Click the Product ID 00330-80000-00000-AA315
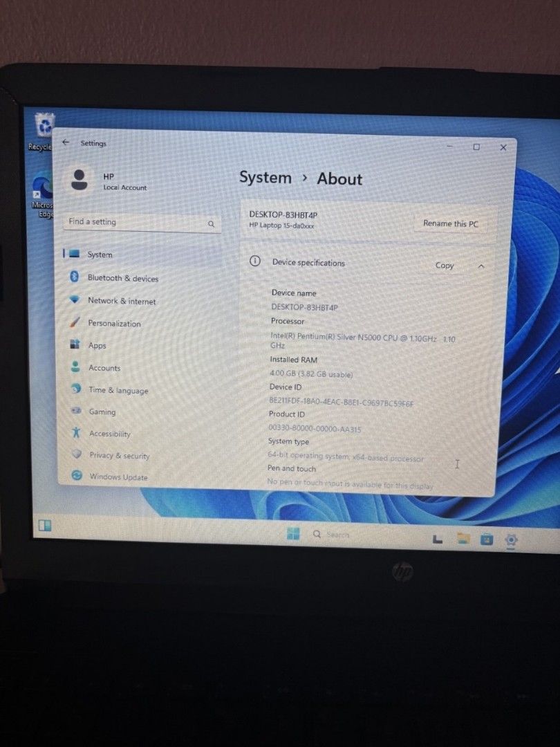Screen dimensions: 560x747 pyautogui.click(x=315, y=428)
